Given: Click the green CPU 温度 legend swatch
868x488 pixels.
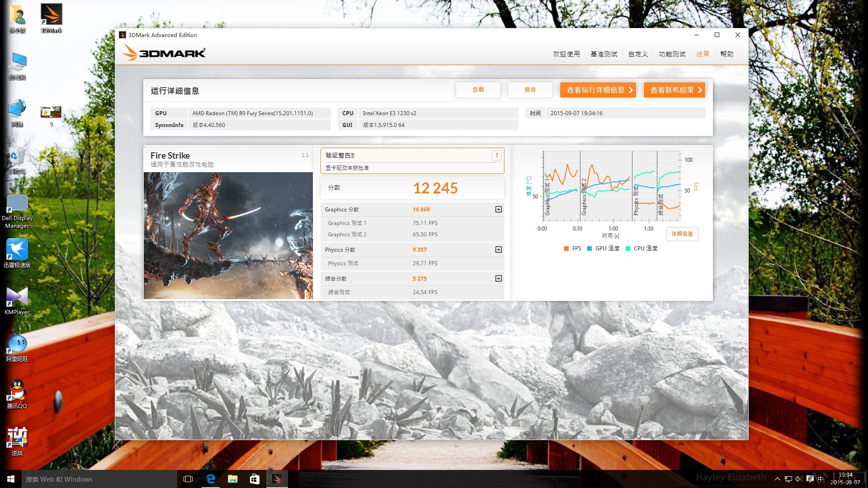Looking at the screenshot, I should (628, 249).
